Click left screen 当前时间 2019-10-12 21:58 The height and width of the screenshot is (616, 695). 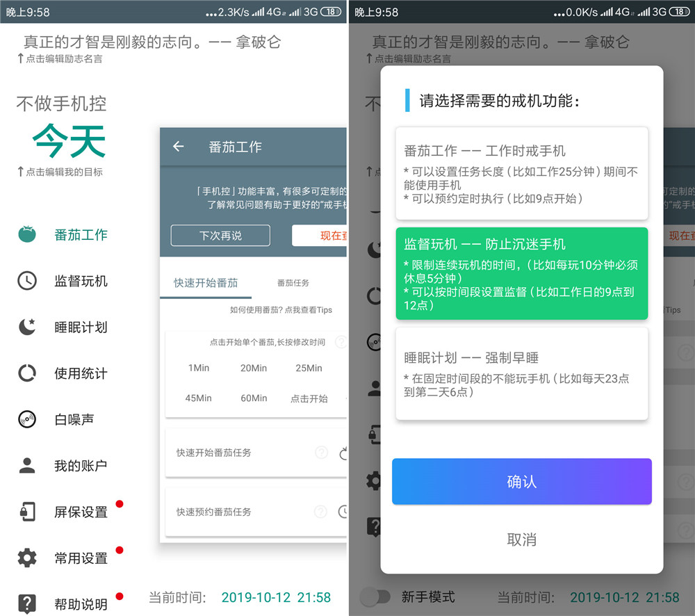tap(240, 597)
